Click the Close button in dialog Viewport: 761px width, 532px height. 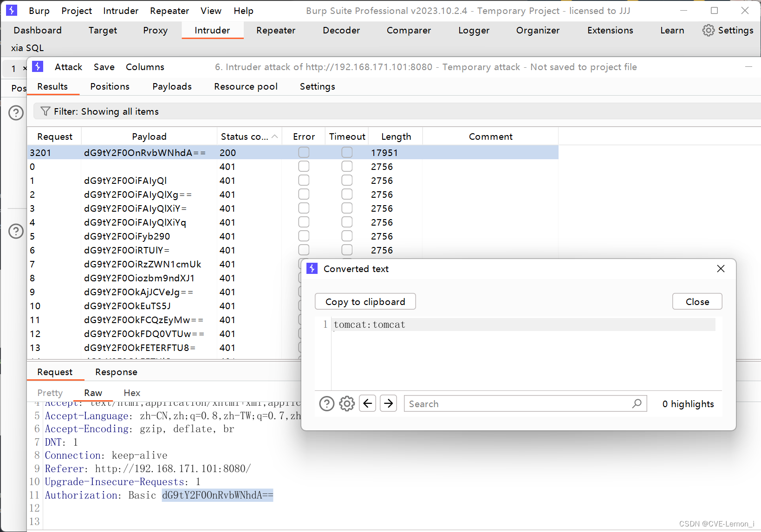point(697,302)
